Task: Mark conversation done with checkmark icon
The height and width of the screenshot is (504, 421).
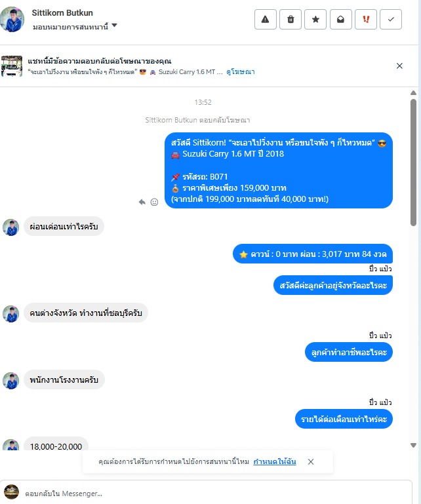Action: pyautogui.click(x=391, y=20)
